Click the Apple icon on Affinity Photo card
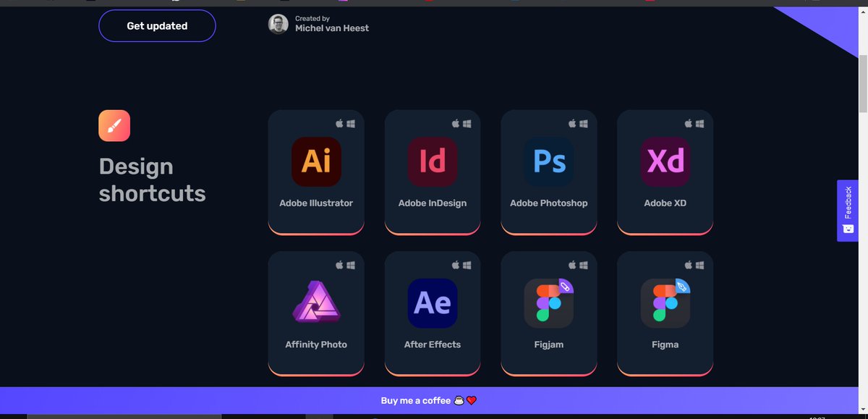The image size is (868, 419). [339, 266]
